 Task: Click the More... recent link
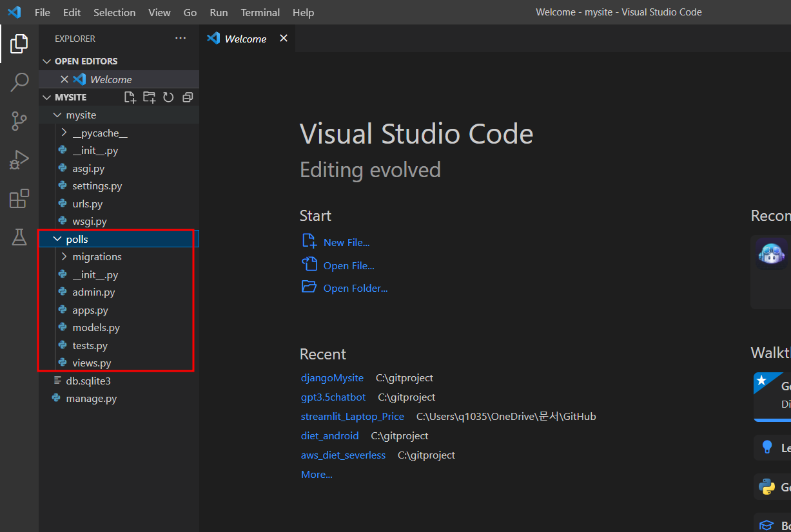(x=317, y=474)
